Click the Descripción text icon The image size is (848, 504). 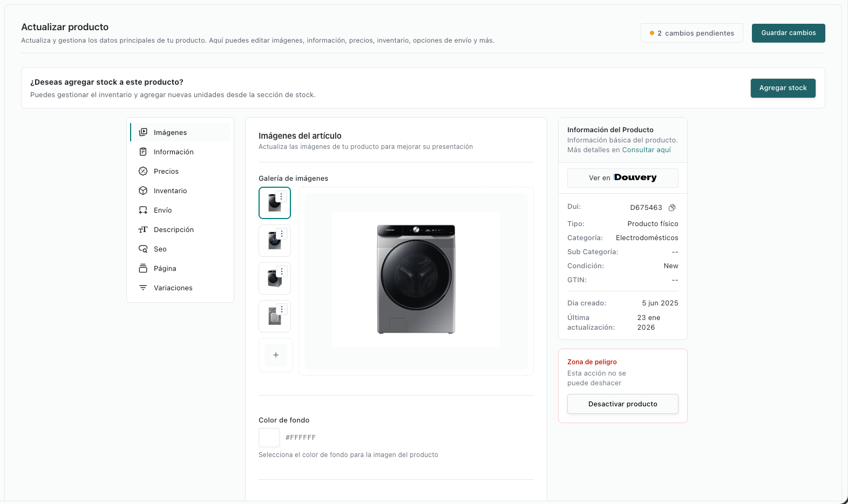pyautogui.click(x=143, y=229)
